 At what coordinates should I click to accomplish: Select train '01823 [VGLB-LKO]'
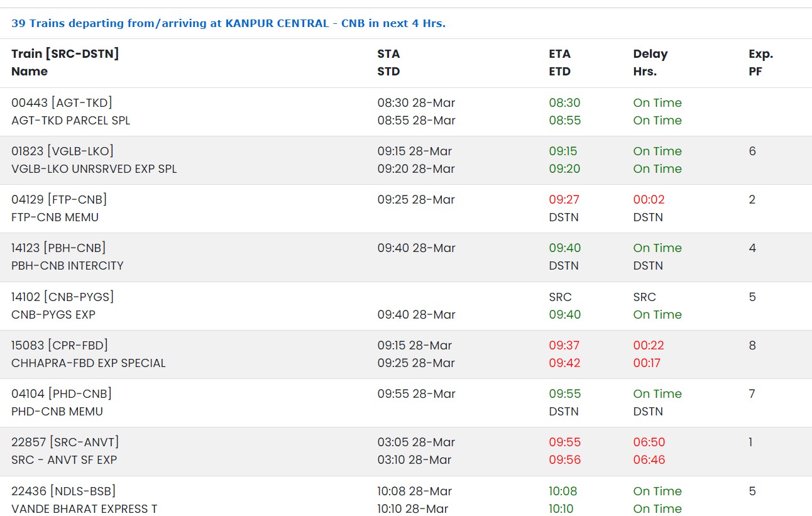point(62,151)
